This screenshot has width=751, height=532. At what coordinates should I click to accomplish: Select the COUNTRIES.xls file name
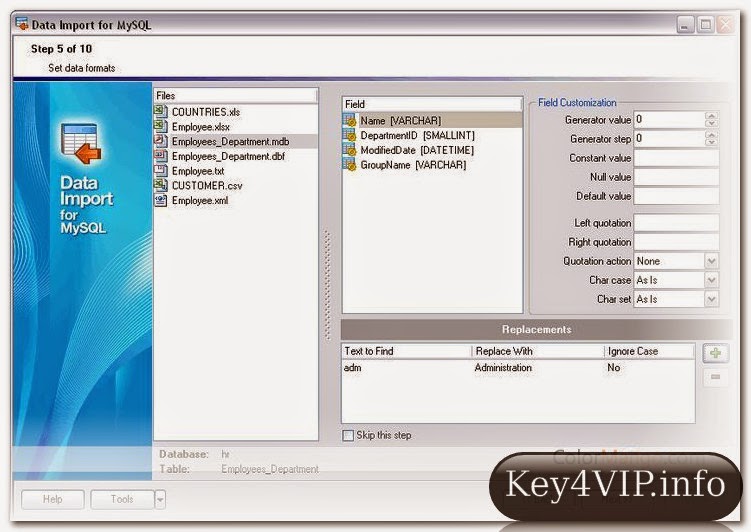coord(206,112)
